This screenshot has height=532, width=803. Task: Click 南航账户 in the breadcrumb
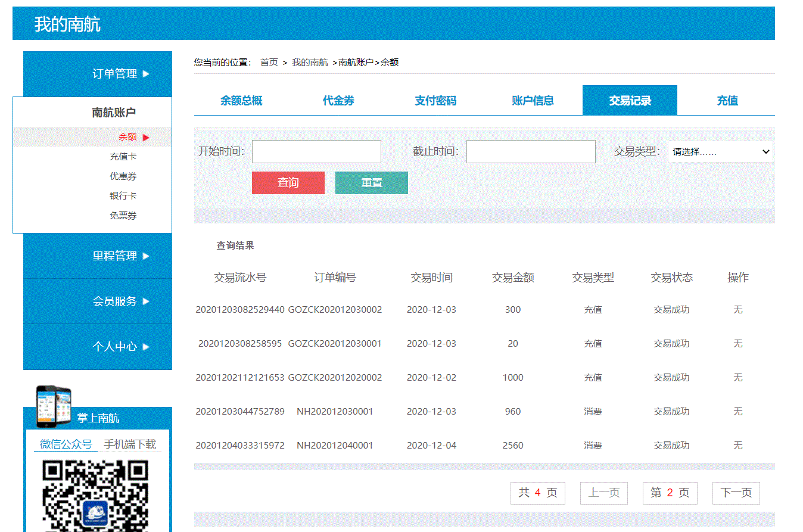[x=356, y=63]
